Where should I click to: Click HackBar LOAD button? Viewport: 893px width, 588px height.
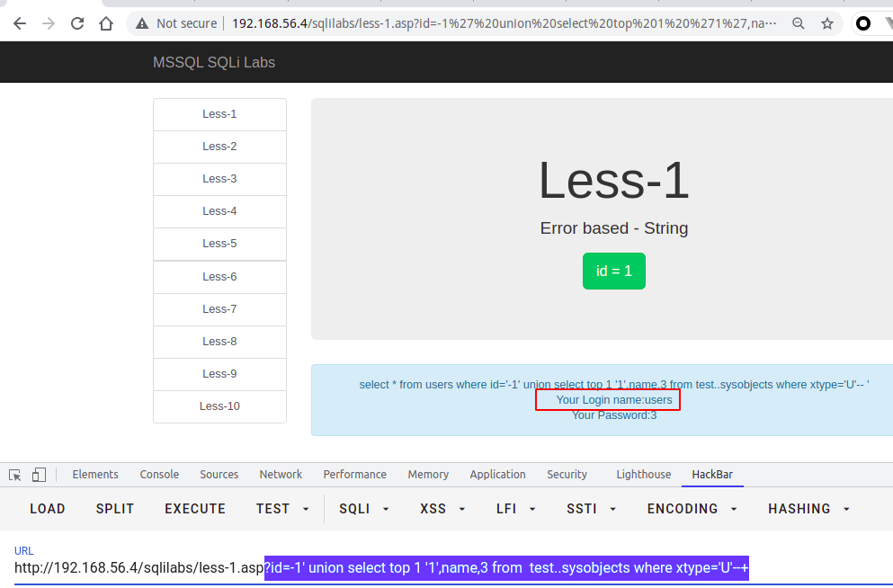(48, 509)
